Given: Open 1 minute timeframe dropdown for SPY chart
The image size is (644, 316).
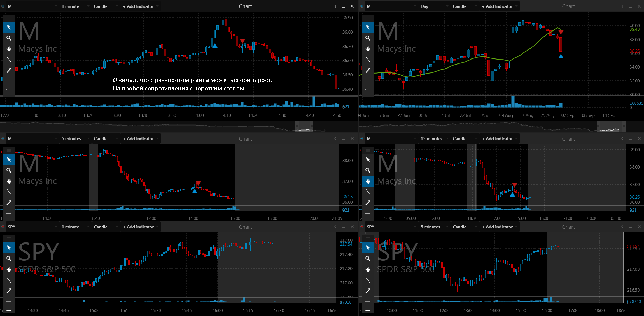Looking at the screenshot, I should coord(75,227).
